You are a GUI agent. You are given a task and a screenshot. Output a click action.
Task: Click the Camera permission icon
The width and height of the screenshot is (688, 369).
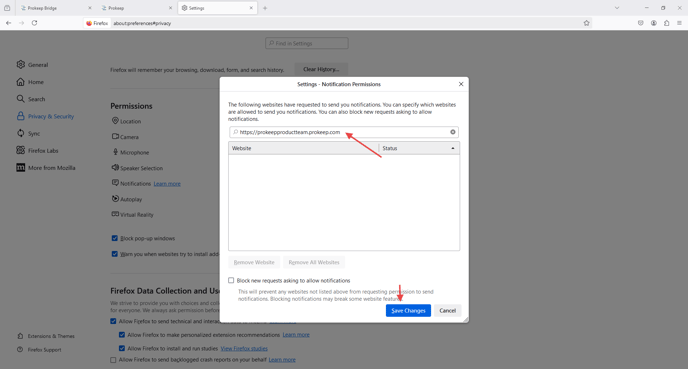[x=115, y=136]
